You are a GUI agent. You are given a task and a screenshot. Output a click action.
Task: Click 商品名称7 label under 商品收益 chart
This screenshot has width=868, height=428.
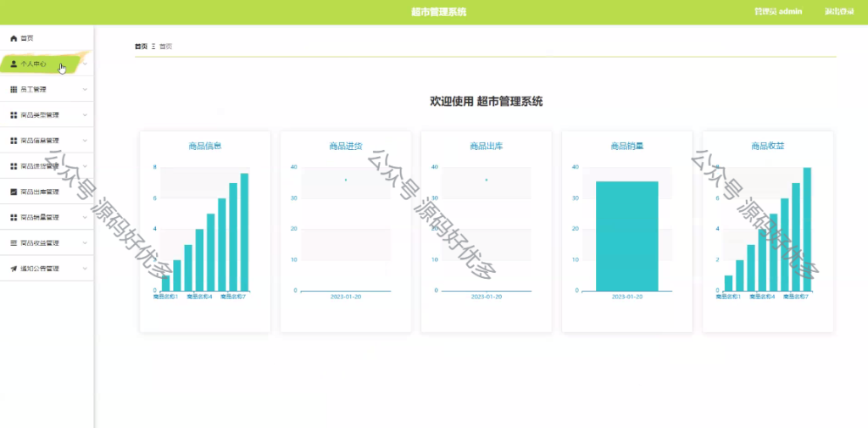coord(795,297)
